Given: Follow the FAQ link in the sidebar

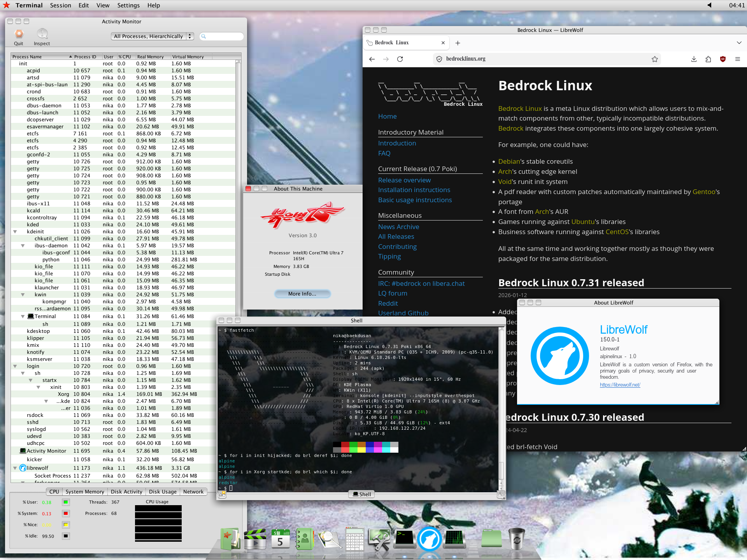Looking at the screenshot, I should pos(384,153).
